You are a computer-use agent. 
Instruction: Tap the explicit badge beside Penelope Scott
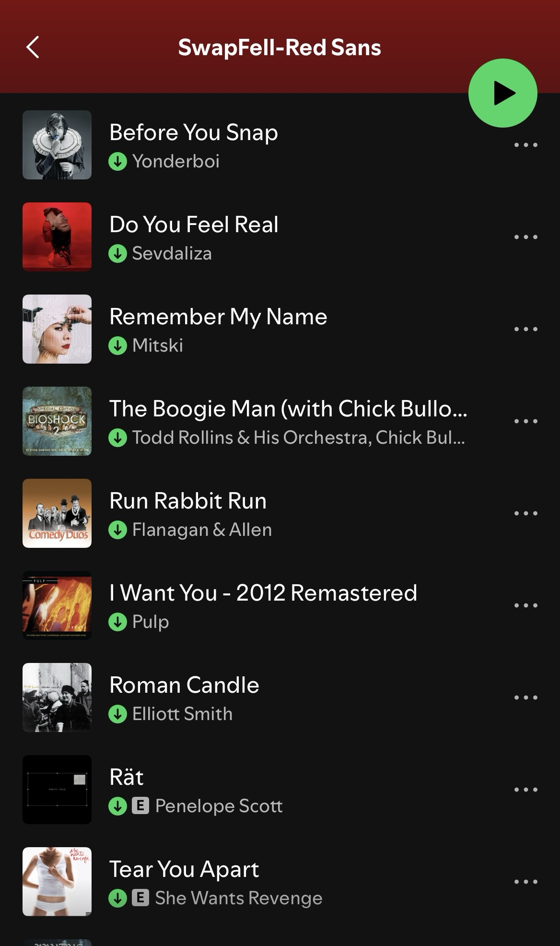[140, 806]
